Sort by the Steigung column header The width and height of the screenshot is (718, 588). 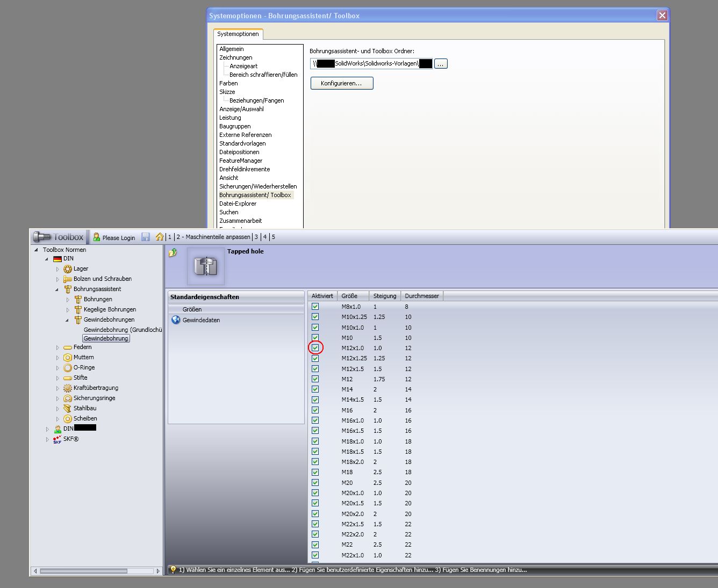385,296
